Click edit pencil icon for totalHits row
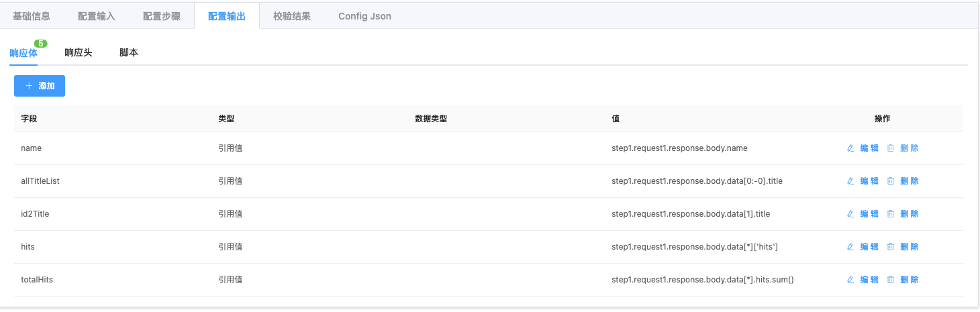 point(850,280)
